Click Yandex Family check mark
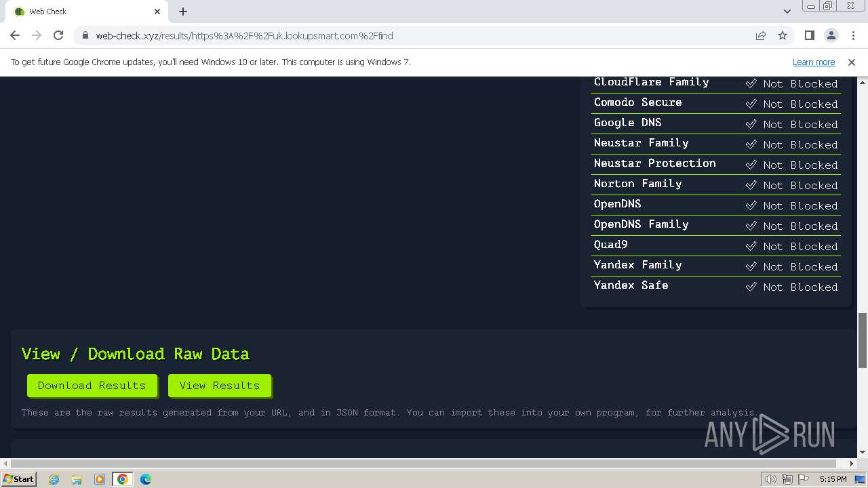This screenshot has height=488, width=868. (x=751, y=266)
